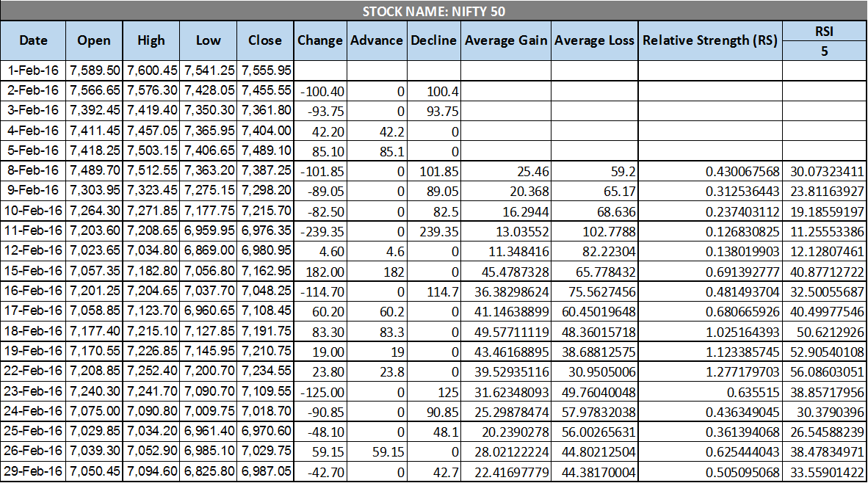Select RSI value 33.55901422
The width and height of the screenshot is (868, 483).
[825, 472]
